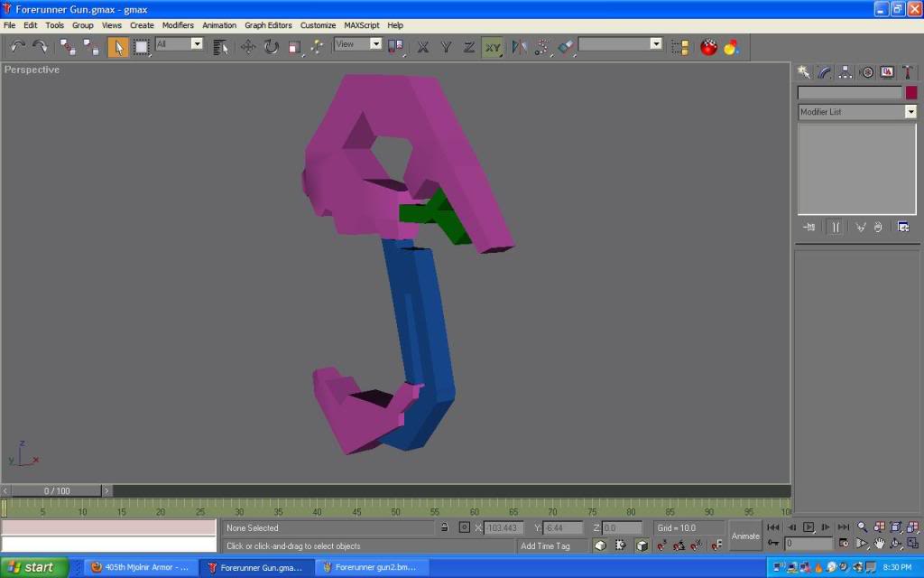Open the Select by Name dialog
The height and width of the screenshot is (578, 924).
click(x=220, y=47)
